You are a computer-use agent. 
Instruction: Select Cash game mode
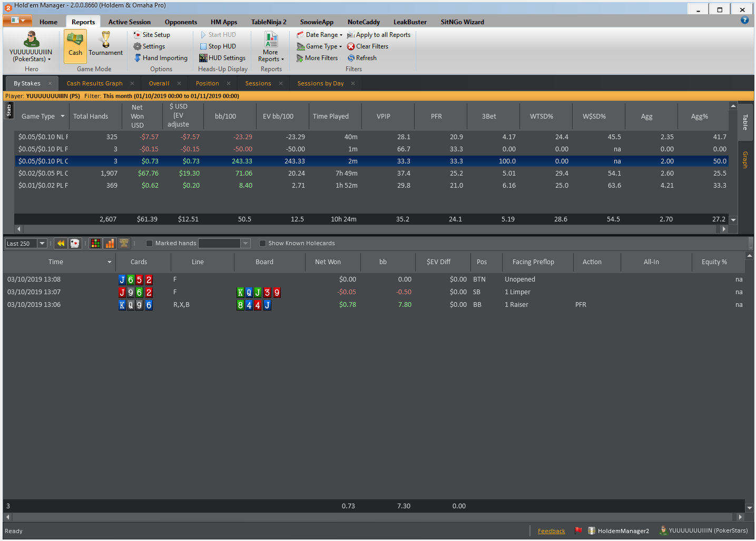(x=75, y=46)
